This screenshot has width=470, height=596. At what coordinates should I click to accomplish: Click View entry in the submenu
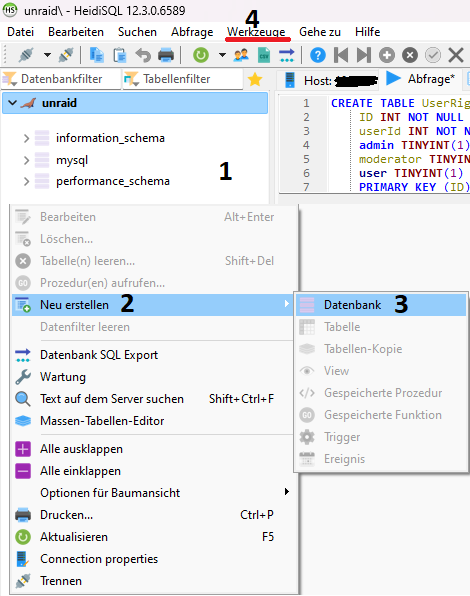[x=381, y=371]
